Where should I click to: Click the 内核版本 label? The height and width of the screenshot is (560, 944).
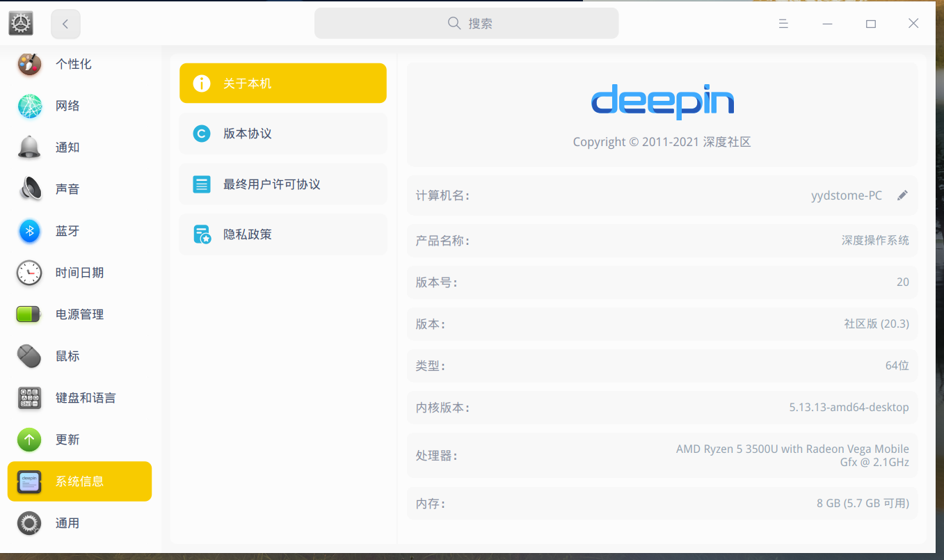[442, 407]
